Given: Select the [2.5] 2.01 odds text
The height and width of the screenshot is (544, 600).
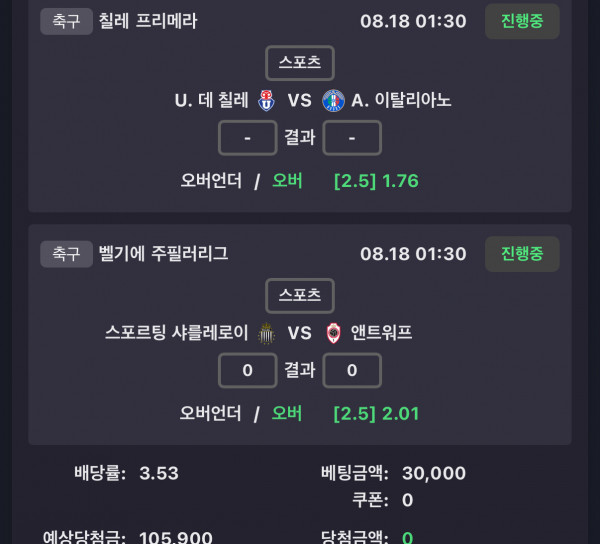Looking at the screenshot, I should coord(377,414).
